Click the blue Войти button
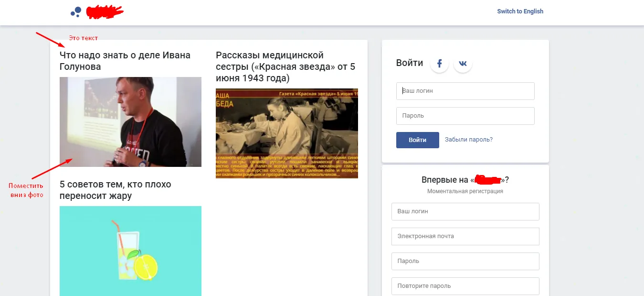Viewport: 644px width, 296px height. click(x=418, y=140)
